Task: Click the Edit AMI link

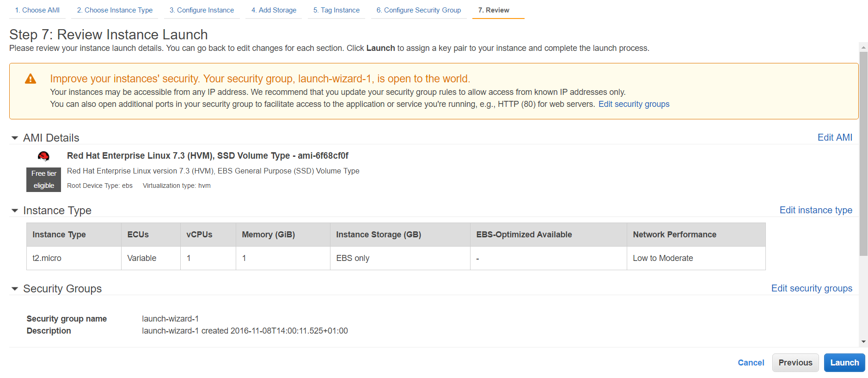Action: tap(835, 137)
